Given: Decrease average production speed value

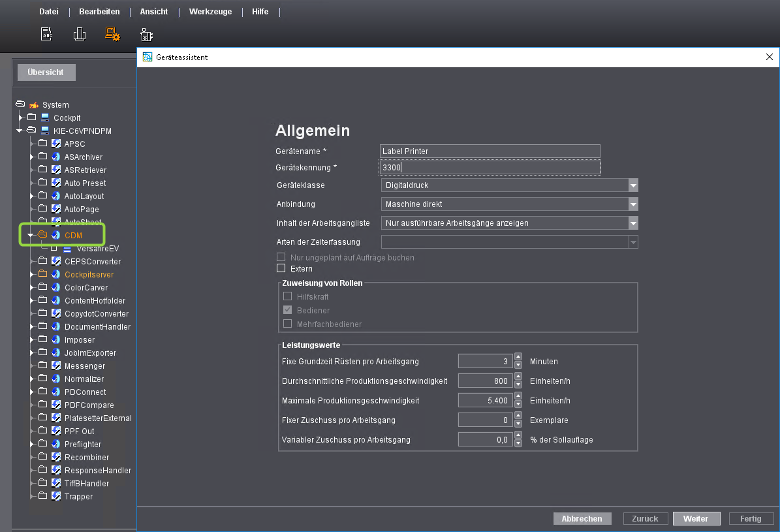Looking at the screenshot, I should click(518, 384).
